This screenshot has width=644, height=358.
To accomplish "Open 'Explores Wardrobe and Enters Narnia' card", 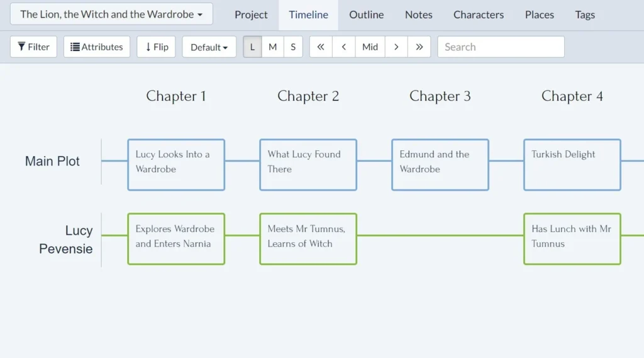I will pyautogui.click(x=176, y=239).
